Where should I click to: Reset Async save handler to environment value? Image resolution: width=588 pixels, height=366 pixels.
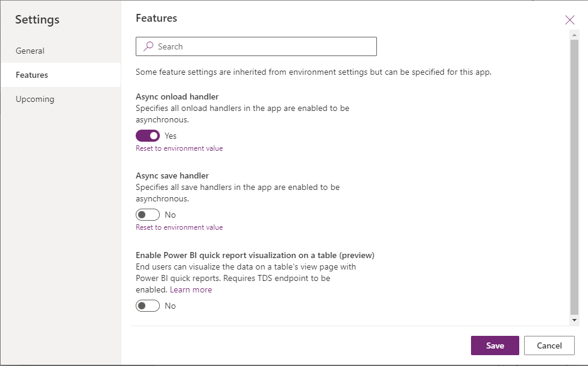[x=179, y=227]
